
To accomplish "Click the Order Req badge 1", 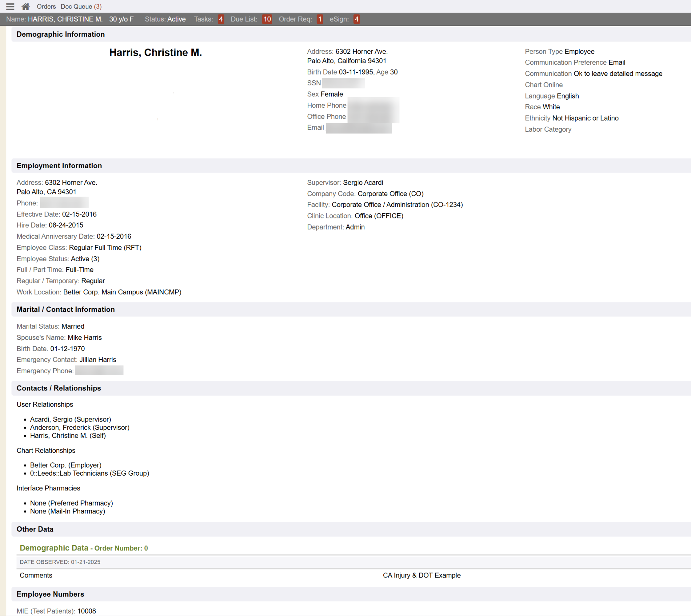I will coord(320,19).
